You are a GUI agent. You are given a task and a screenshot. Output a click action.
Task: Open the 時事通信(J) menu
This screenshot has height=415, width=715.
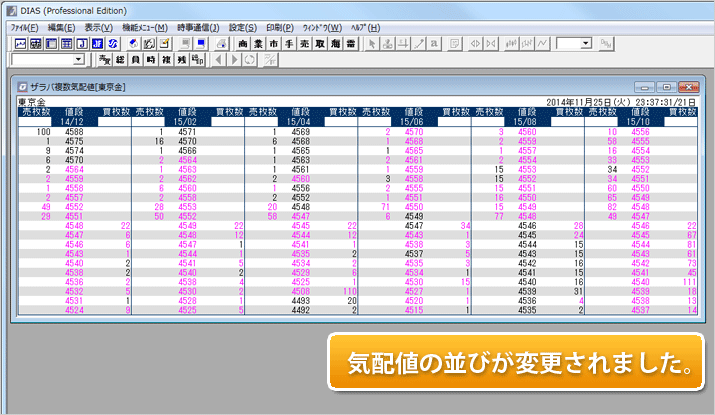[198, 27]
